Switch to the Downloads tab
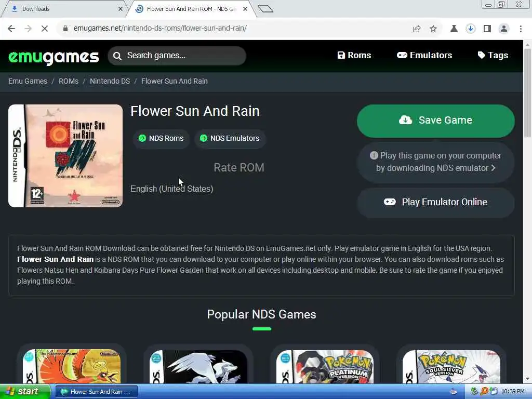 64,9
